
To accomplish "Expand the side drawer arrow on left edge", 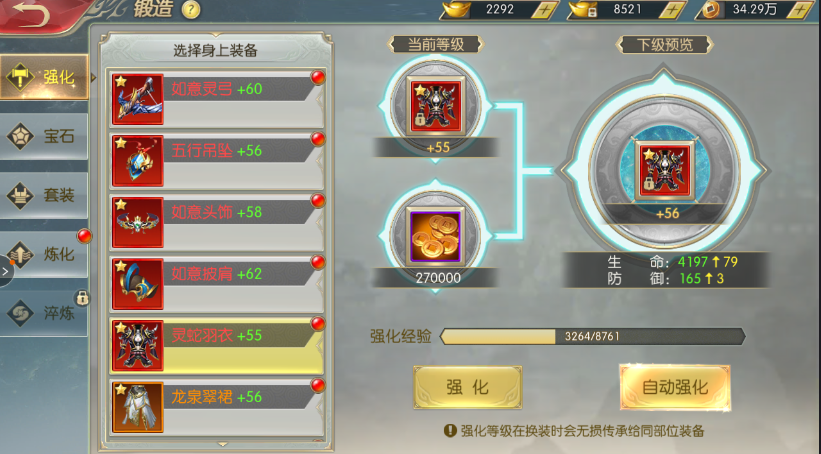I will pos(6,271).
